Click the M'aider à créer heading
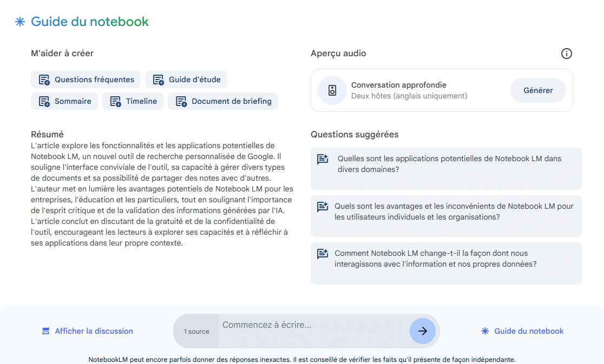 tap(62, 54)
